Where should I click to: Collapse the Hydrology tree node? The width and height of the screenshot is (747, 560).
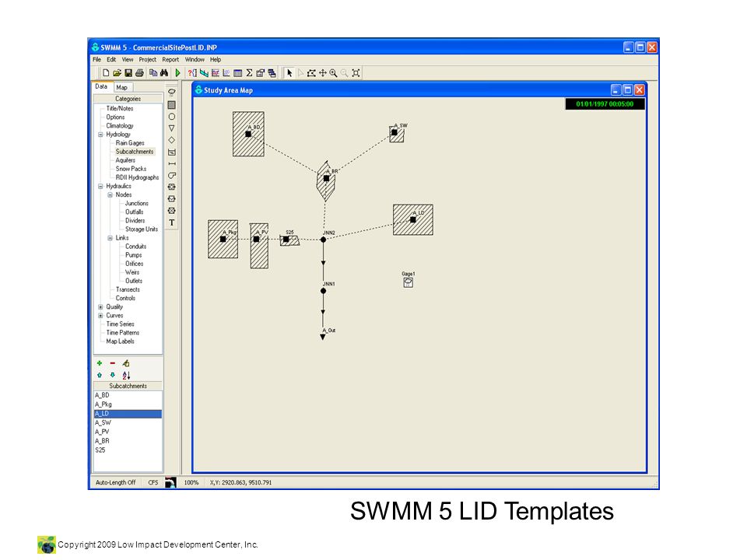tap(100, 135)
